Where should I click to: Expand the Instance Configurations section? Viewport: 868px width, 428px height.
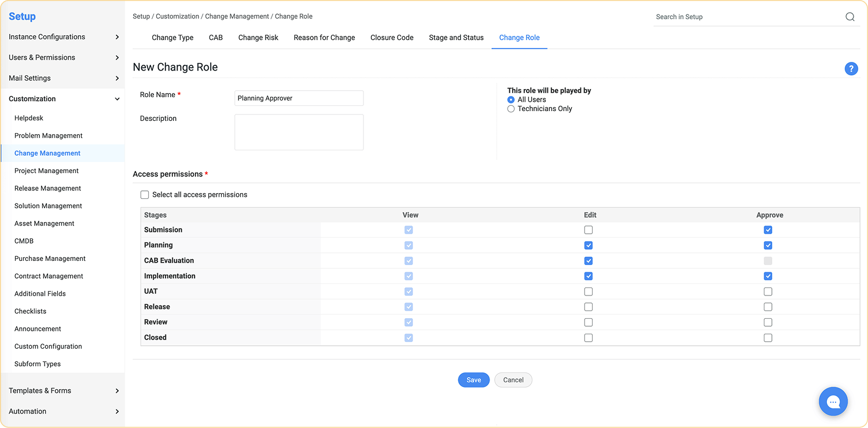point(62,37)
